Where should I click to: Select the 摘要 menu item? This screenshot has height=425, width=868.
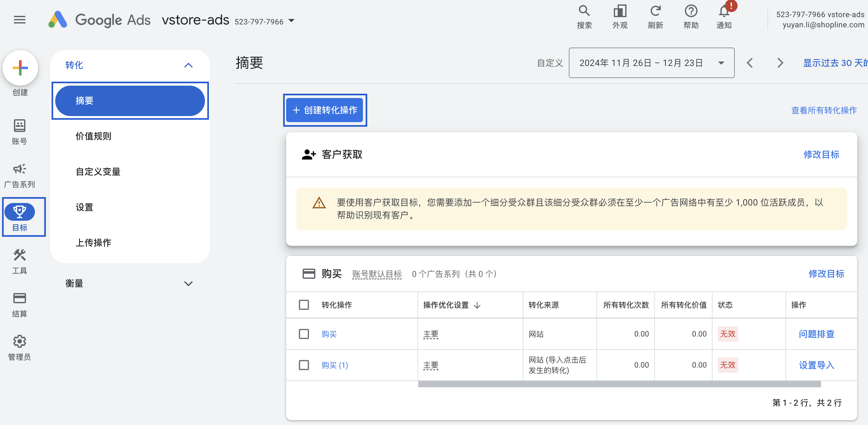coord(130,101)
